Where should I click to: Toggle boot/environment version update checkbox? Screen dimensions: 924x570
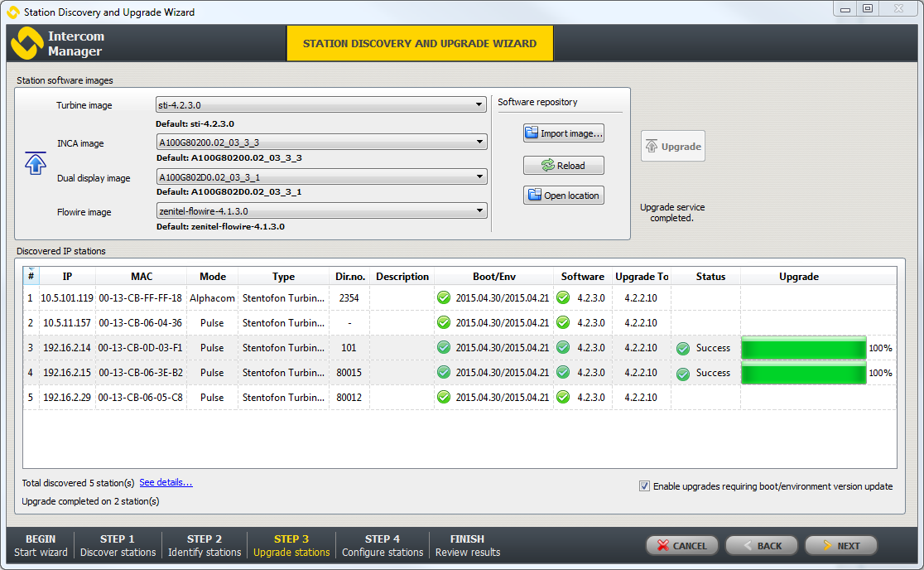644,486
